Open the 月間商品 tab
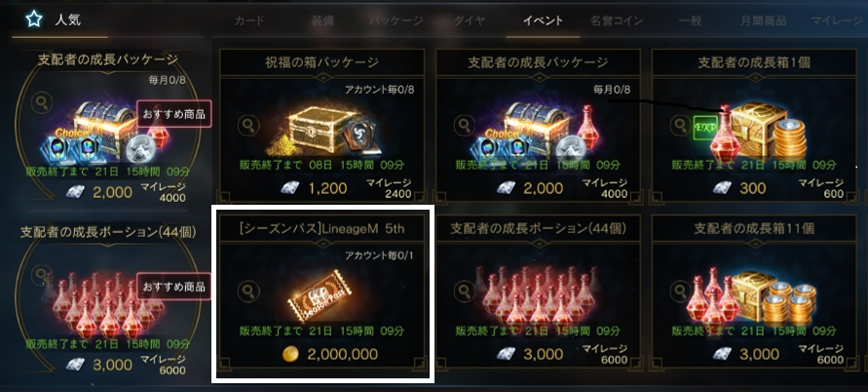The image size is (868, 392). coord(764,21)
